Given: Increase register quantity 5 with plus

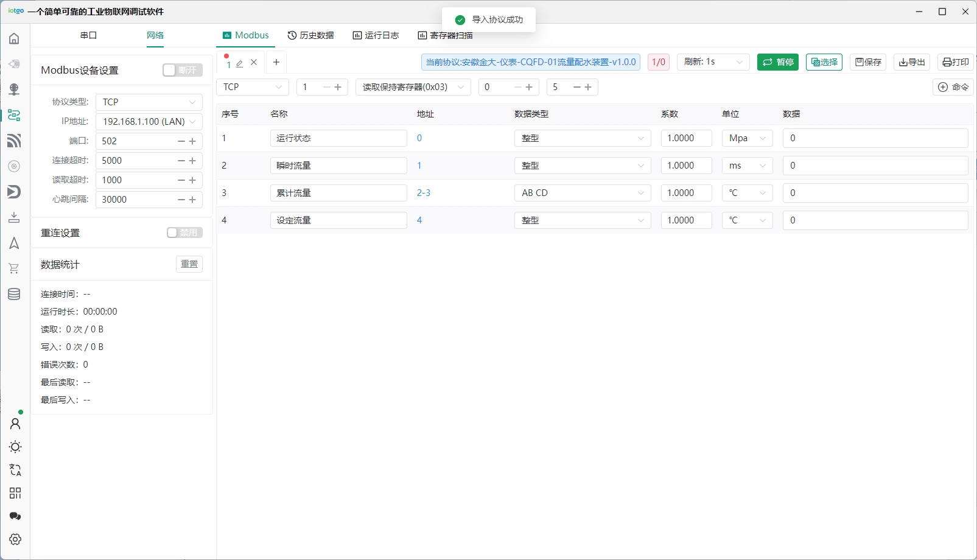Looking at the screenshot, I should [589, 87].
